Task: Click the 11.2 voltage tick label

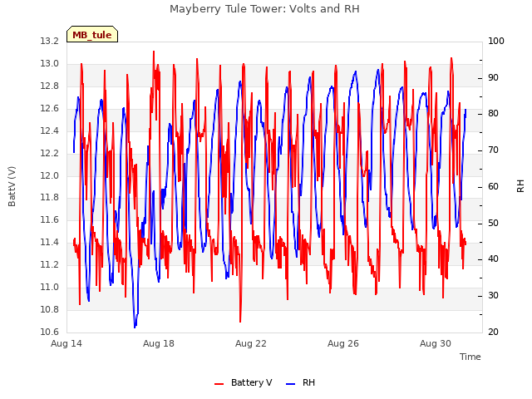Action: [x=50, y=264]
